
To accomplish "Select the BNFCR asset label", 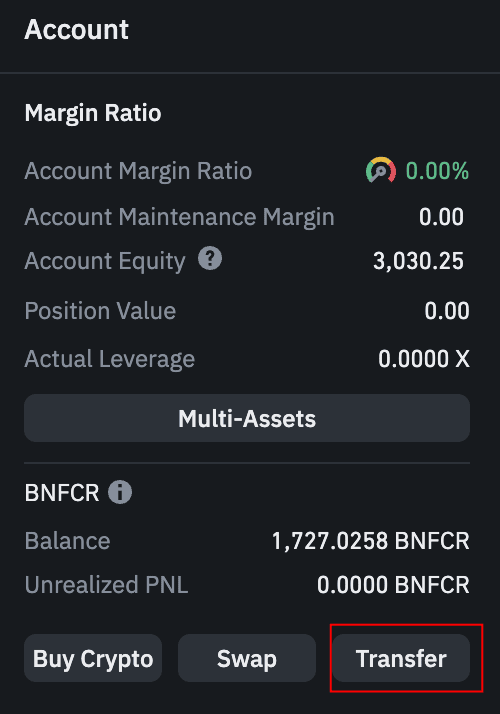I will (x=62, y=493).
